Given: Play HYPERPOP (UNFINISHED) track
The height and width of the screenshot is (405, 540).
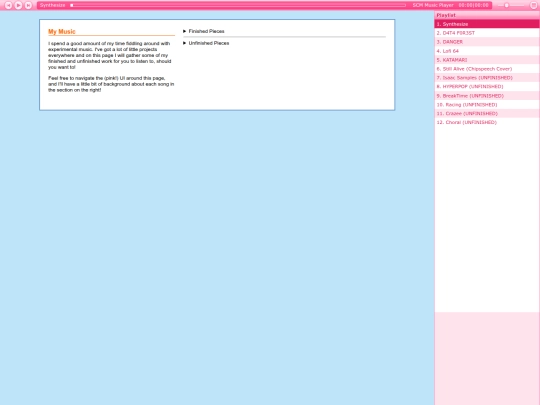Looking at the screenshot, I should point(487,86).
